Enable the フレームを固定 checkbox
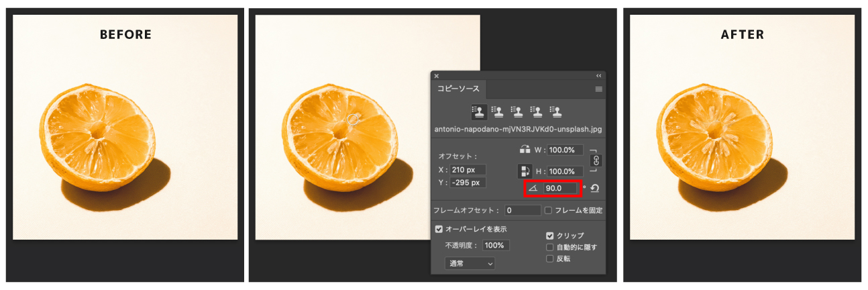The image size is (868, 290). pos(548,211)
